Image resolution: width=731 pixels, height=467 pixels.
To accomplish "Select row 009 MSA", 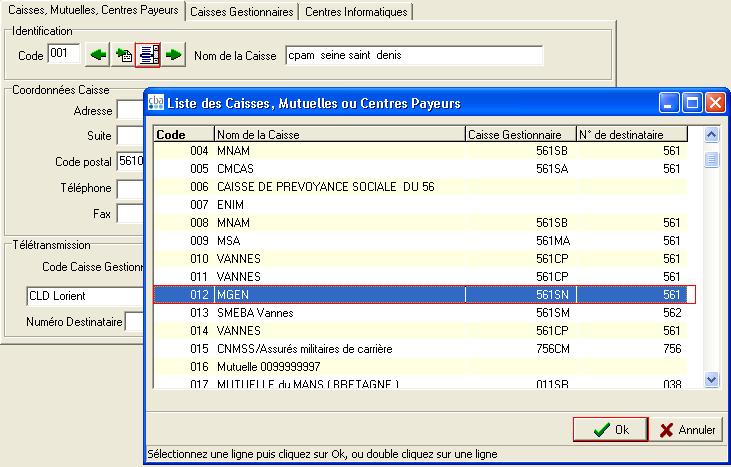I will 421,241.
